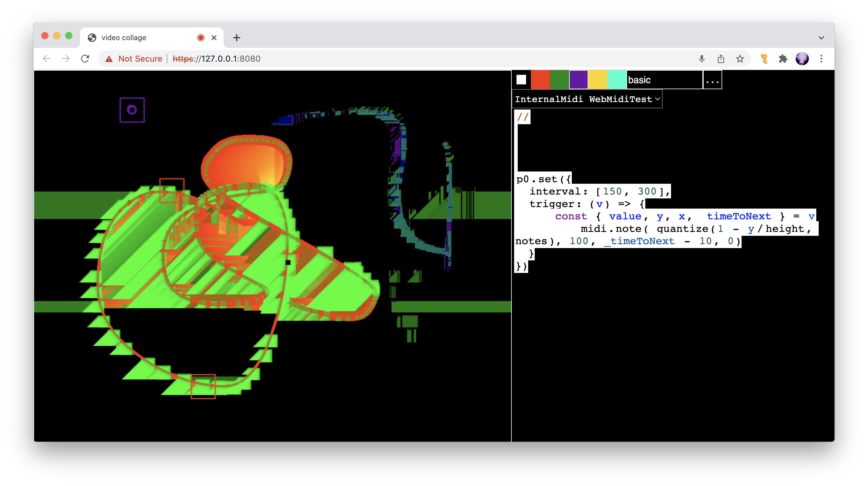Toggle the white square box in toolbar
This screenshot has height=486, width=868.
point(521,80)
